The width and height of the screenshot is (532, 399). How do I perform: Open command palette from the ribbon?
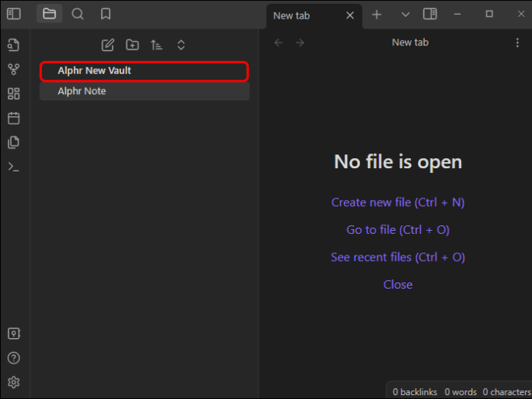[x=14, y=167]
